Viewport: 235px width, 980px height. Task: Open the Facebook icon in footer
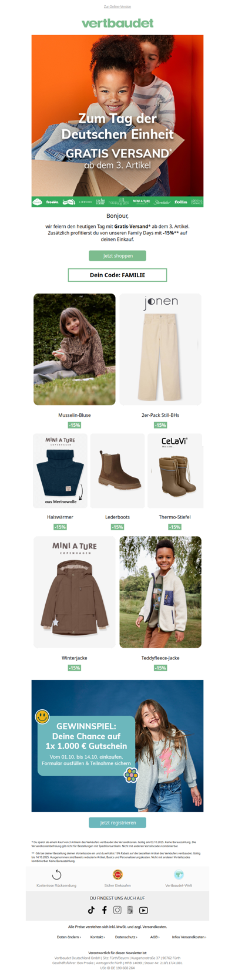(105, 910)
